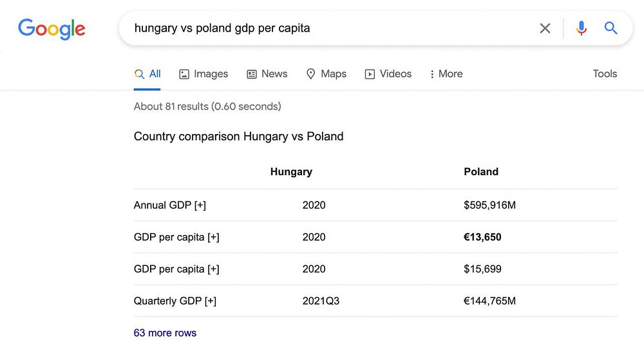Click the search input field
This screenshot has height=349, width=644.
(322, 28)
